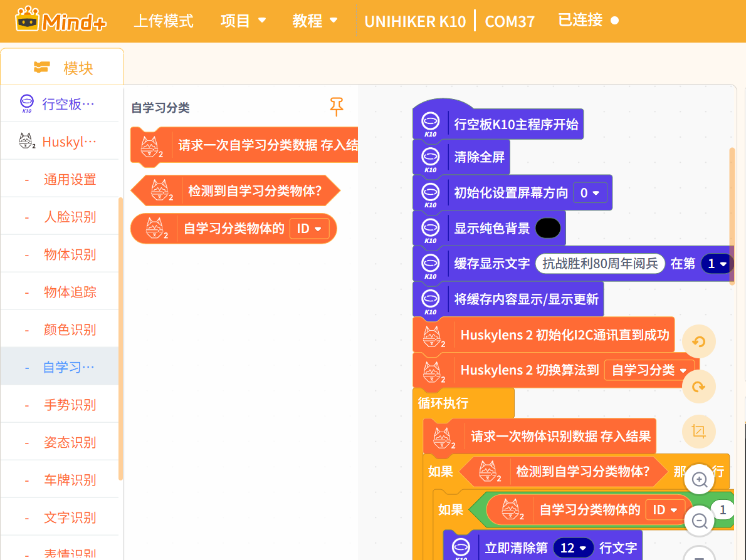
Task: Click the crop screenshot workspace button
Action: tap(698, 431)
